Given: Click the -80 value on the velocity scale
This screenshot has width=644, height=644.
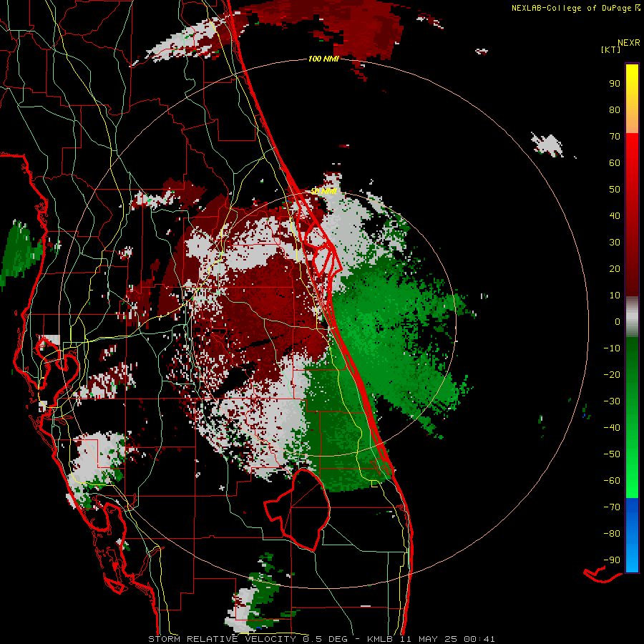Looking at the screenshot, I should coord(612,534).
